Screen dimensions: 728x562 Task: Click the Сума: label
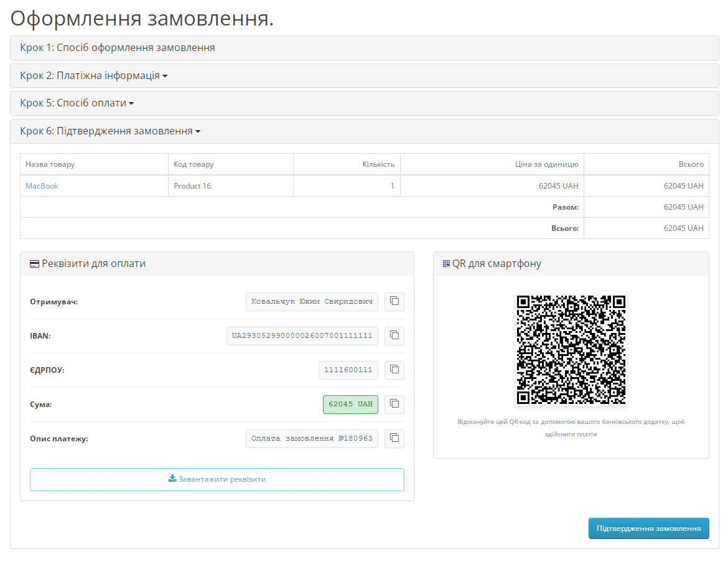click(41, 405)
